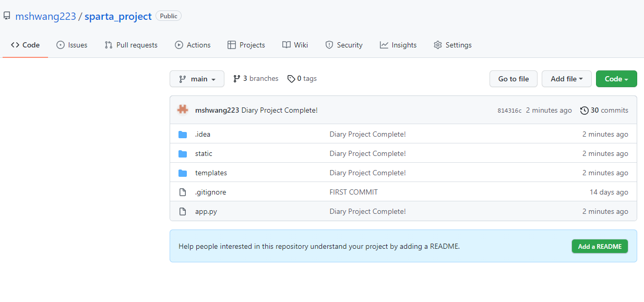Open the main branch selector dropdown
Viewport: 644px width, 302px height.
tap(197, 79)
